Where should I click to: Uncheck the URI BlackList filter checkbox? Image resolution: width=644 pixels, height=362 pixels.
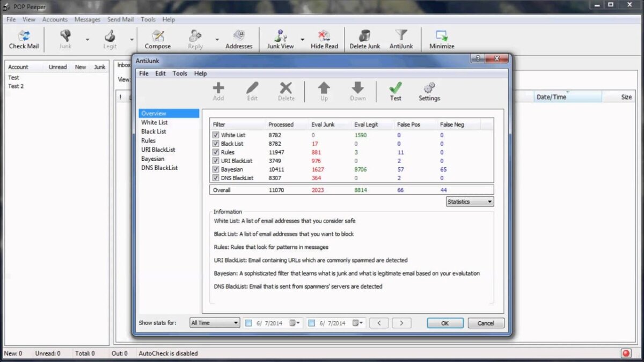216,161
